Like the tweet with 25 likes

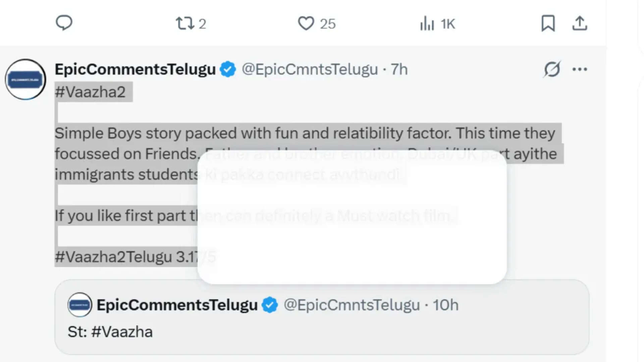click(306, 23)
